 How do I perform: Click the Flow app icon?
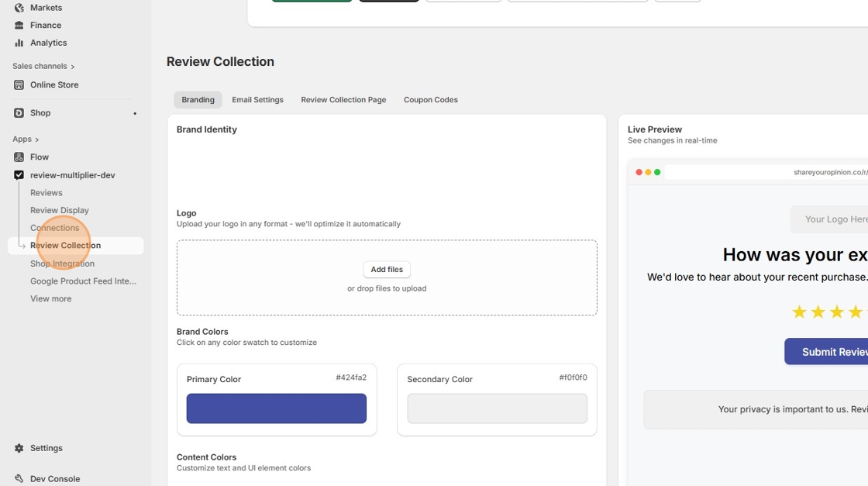click(x=19, y=157)
